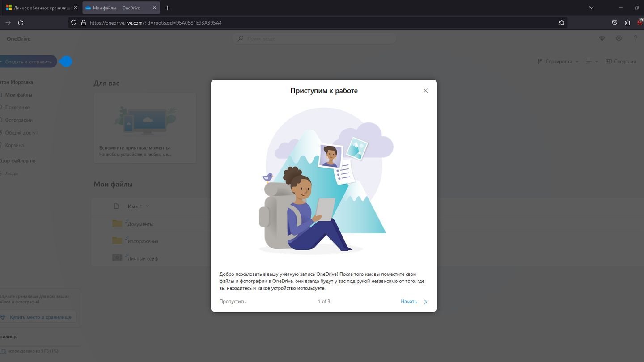Open 'Корзина' in the sidebar
644x362 pixels.
[x=14, y=145]
